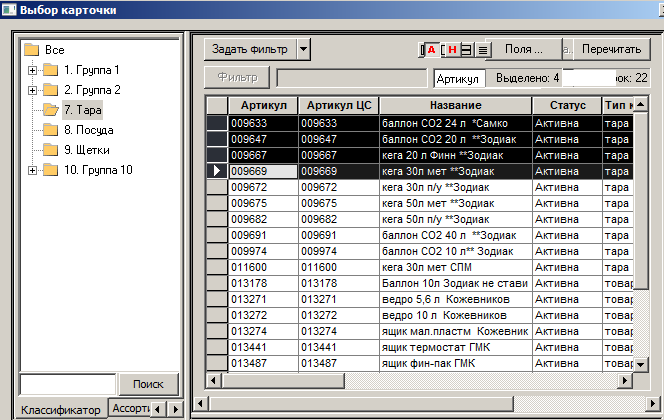Click the horizontal lines list icon
The height and width of the screenshot is (420, 664).
482,50
